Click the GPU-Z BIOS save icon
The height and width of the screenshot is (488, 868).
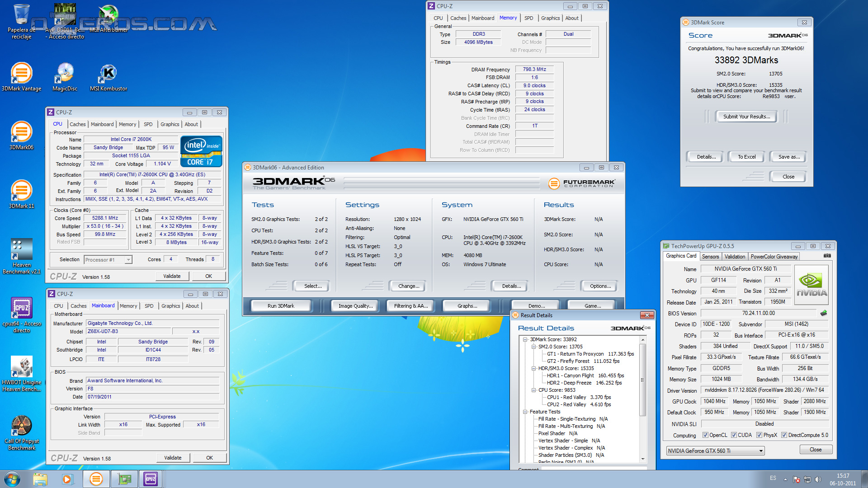824,313
